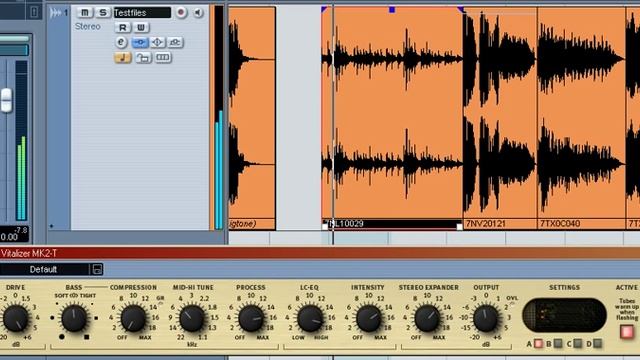The width and height of the screenshot is (640, 360).
Task: Click the Stereo Expander knob
Action: pyautogui.click(x=427, y=318)
